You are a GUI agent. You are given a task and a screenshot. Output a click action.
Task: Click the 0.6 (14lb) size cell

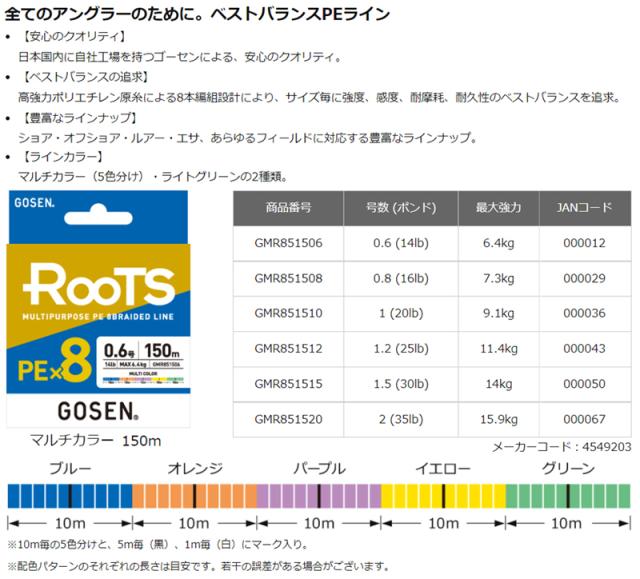(x=401, y=243)
